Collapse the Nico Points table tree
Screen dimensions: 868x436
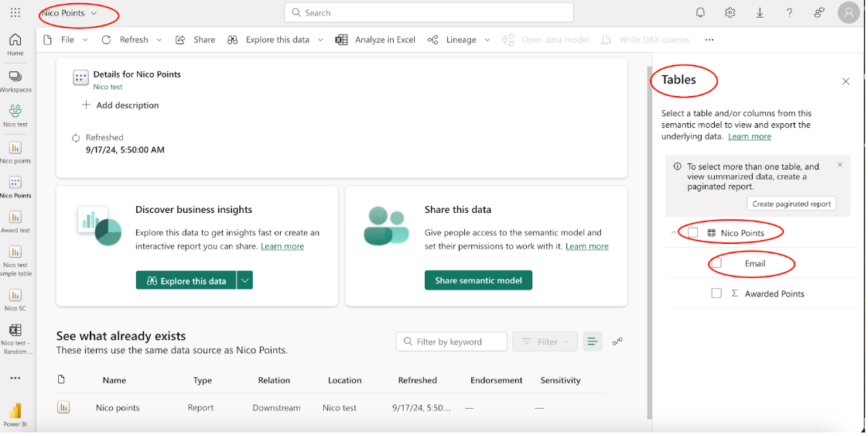[674, 232]
